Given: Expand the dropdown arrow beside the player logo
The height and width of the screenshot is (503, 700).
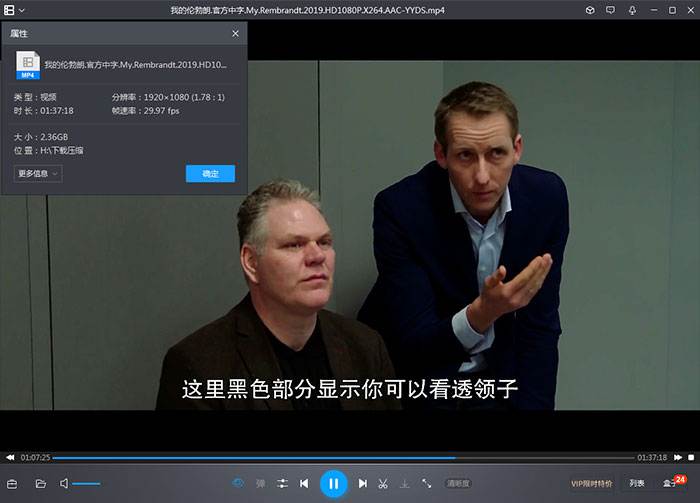Looking at the screenshot, I should 21,10.
